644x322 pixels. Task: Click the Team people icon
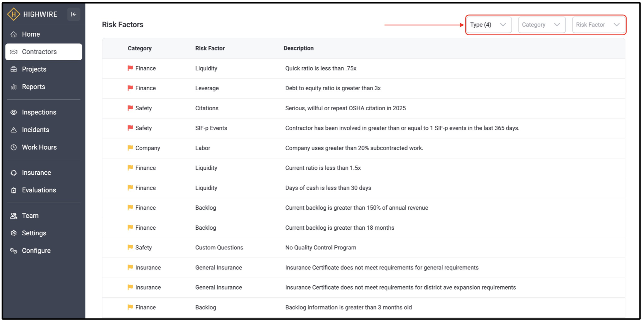[14, 216]
